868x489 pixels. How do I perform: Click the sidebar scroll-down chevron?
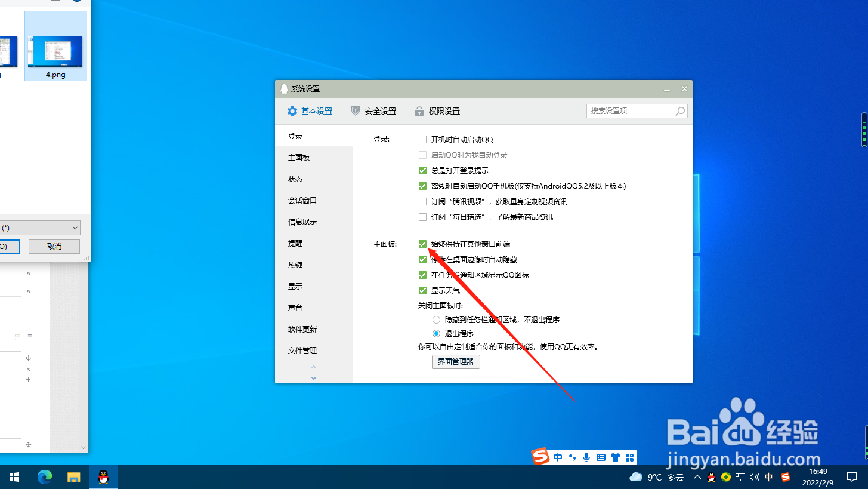314,377
